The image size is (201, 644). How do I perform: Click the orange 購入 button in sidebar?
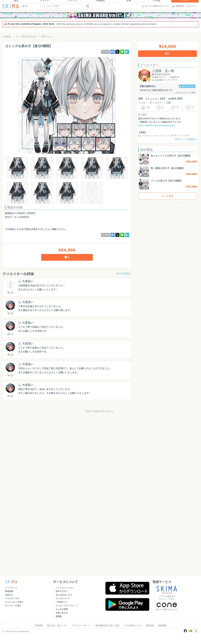click(167, 53)
